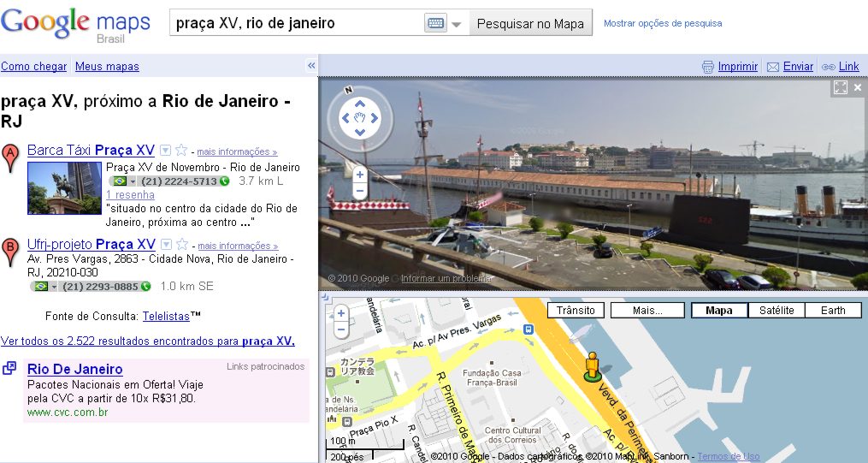The width and height of the screenshot is (868, 463).
Task: Click the Google Maps Brasil logo
Action: 76,25
